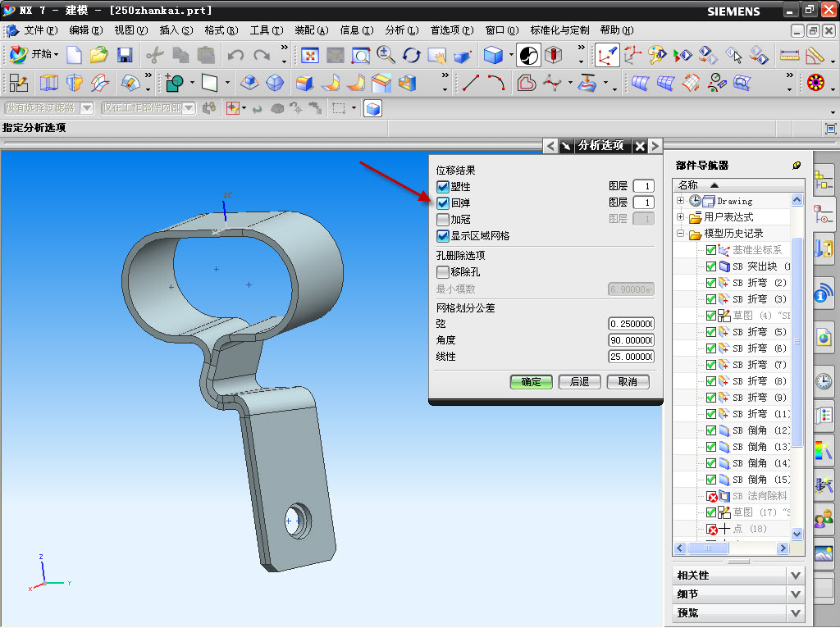Image resolution: width=840 pixels, height=628 pixels.
Task: Expand the 细节 panel
Action: 796,594
